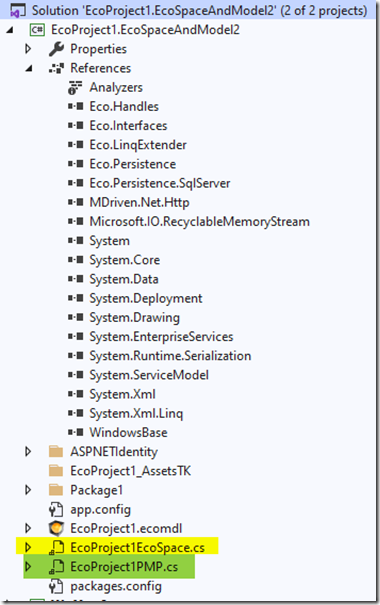
Task: Click the reference icon next to Eco.Handles
Action: click(76, 106)
